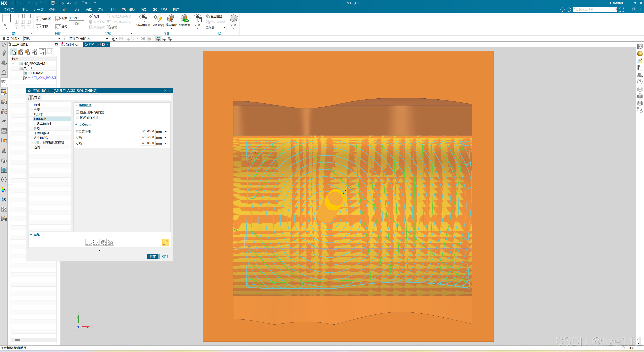
Task: Select MULTI_AXIS_ROUGH operation in navigator
Action: [x=41, y=77]
